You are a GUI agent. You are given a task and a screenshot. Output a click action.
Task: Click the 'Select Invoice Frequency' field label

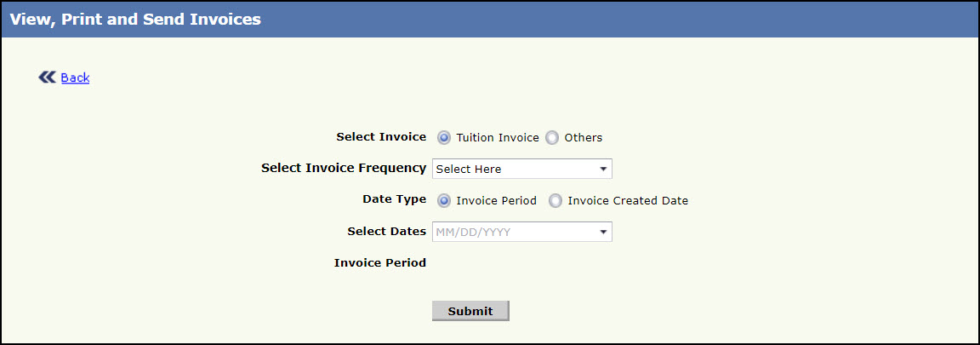click(x=344, y=168)
